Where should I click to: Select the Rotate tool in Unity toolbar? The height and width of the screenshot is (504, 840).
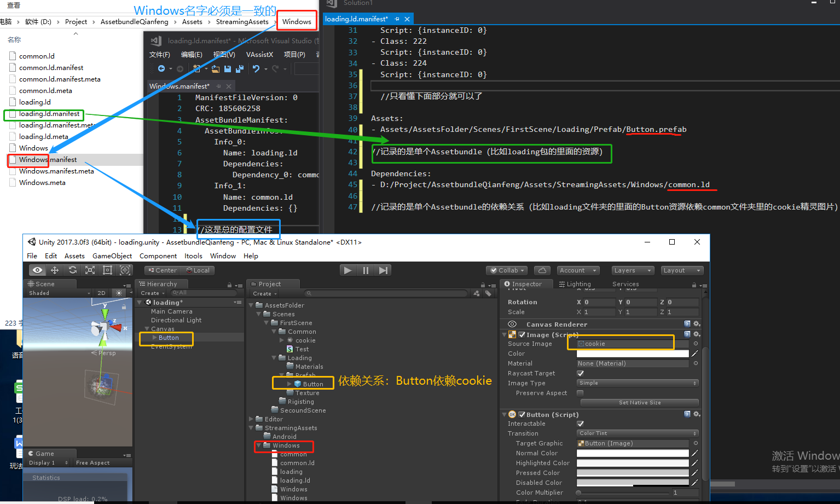(x=73, y=270)
